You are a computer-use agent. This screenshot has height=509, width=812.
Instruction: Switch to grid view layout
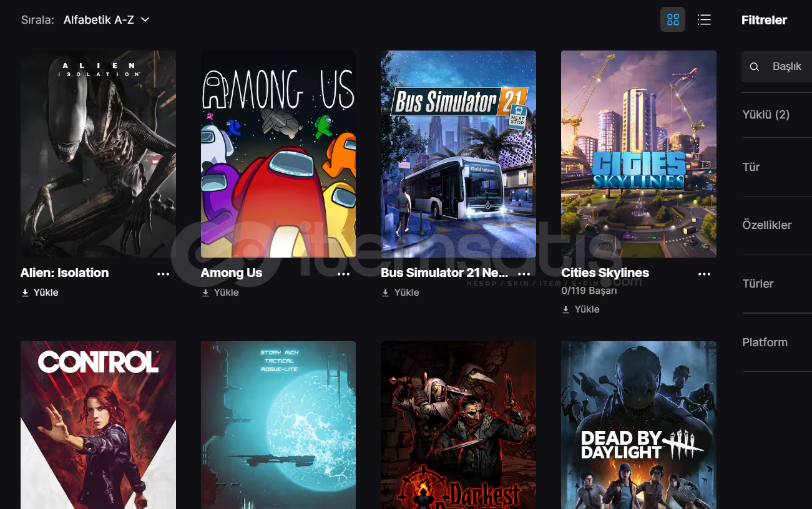[673, 19]
